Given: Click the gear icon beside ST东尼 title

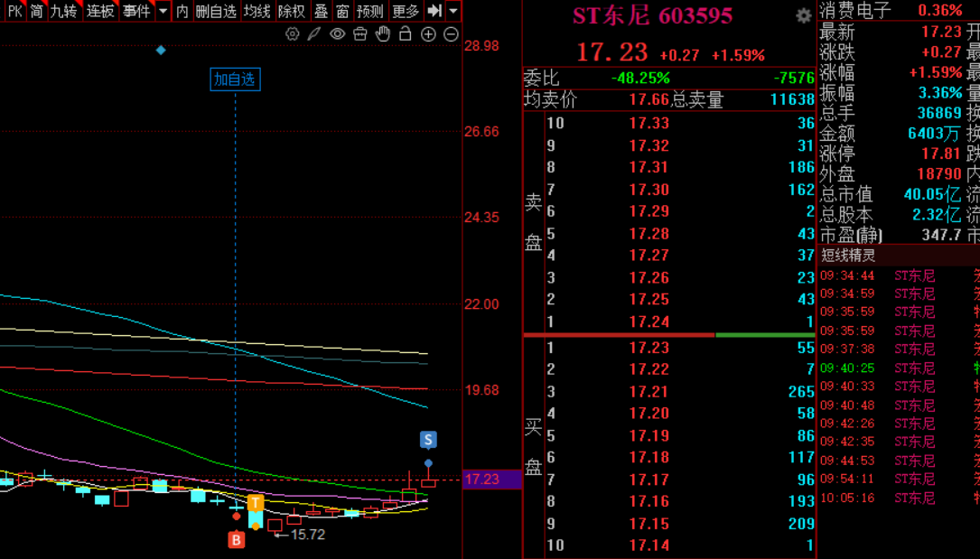Looking at the screenshot, I should tap(804, 16).
